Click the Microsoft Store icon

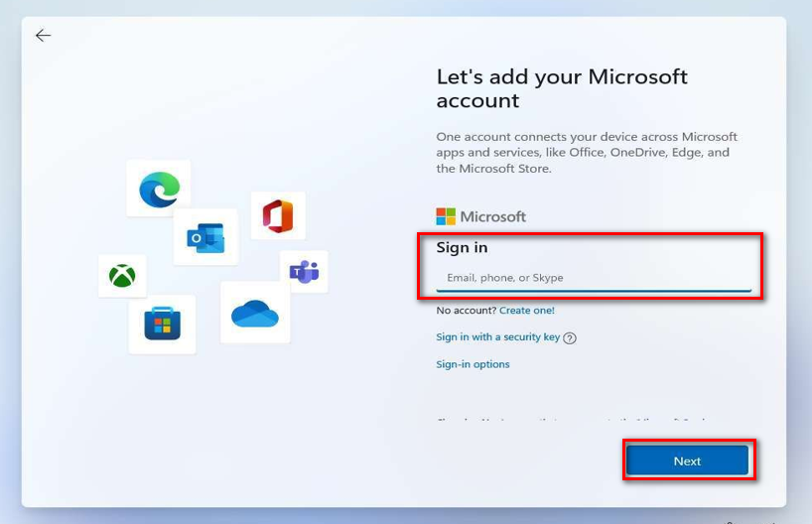[162, 324]
